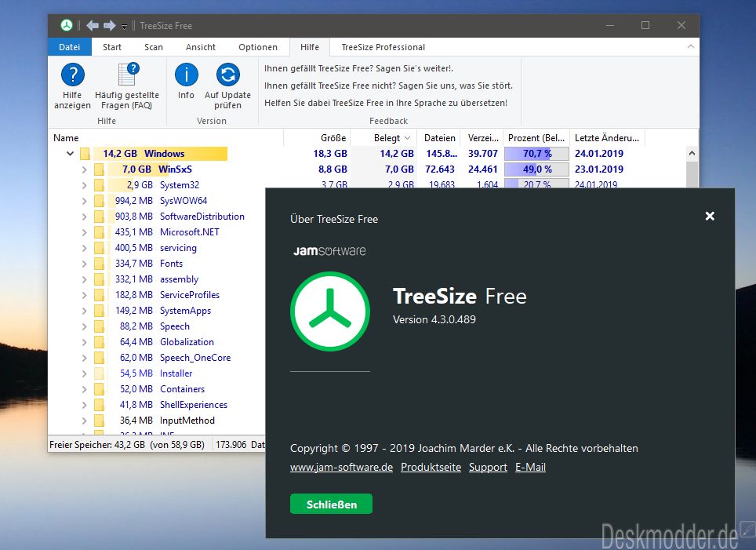This screenshot has width=756, height=550.
Task: Open the www.jam-software.de link
Action: pyautogui.click(x=341, y=467)
